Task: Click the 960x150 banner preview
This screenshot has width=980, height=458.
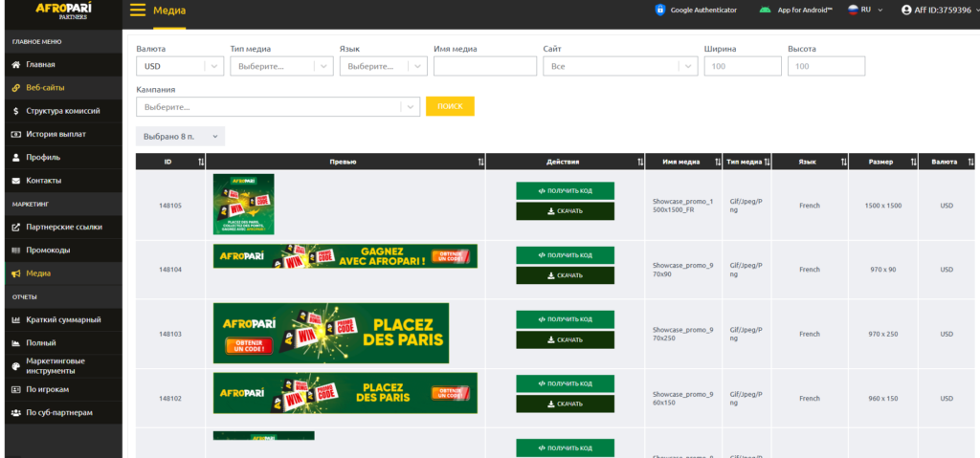Action: (x=345, y=393)
